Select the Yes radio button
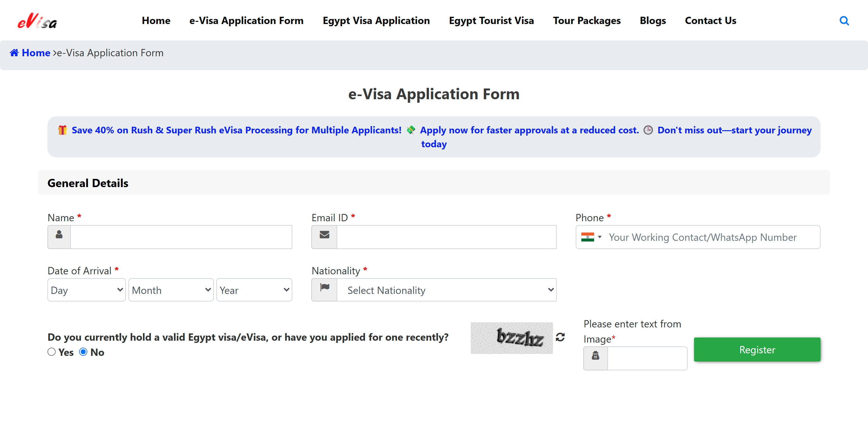This screenshot has width=868, height=426. coord(52,352)
